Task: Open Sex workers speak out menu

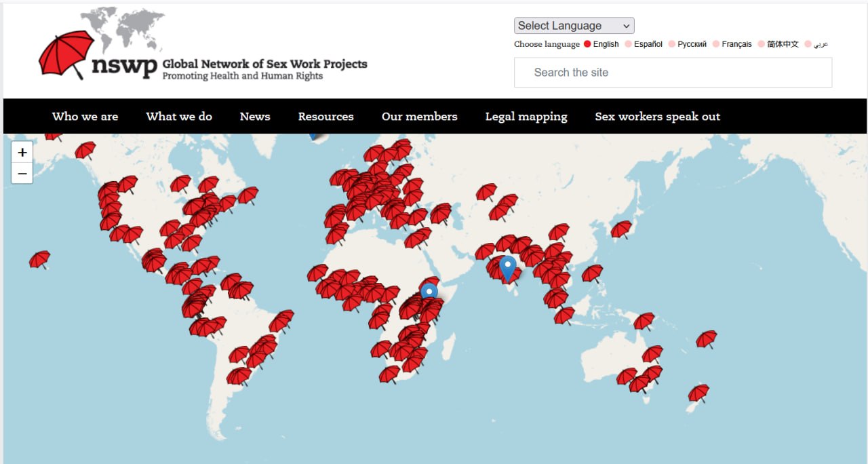Action: (658, 117)
